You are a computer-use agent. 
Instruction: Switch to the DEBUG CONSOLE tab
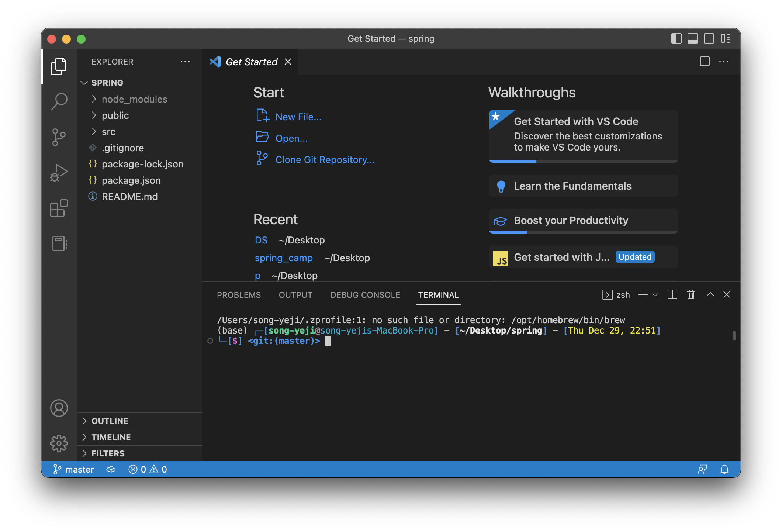click(365, 295)
